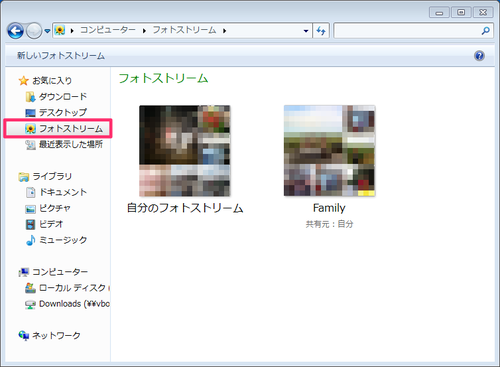
Task: Click the Back navigation arrow button
Action: coord(15,31)
